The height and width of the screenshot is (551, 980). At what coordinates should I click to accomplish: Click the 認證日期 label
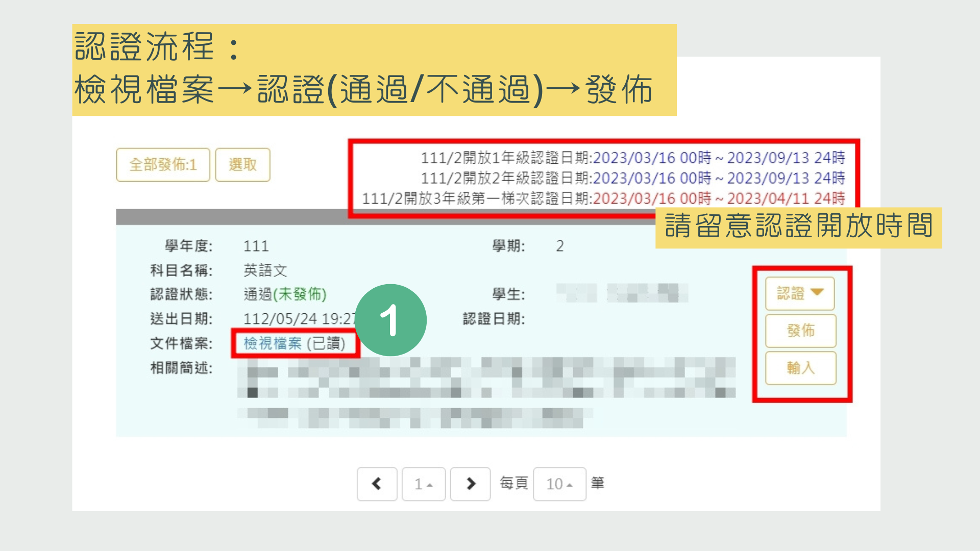pyautogui.click(x=494, y=319)
